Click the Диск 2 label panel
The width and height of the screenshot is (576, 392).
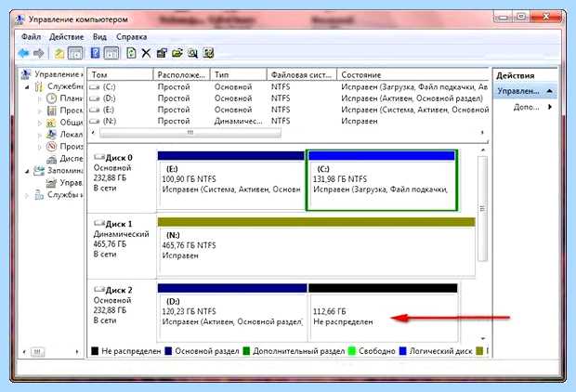pos(122,311)
